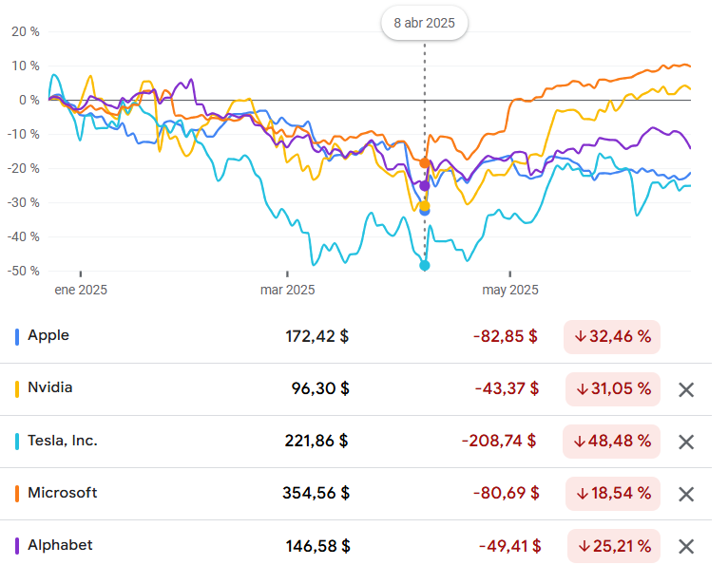Screen dimensions: 728x565
Task: Click Microsoft's orange color indicator
Action: click(18, 494)
